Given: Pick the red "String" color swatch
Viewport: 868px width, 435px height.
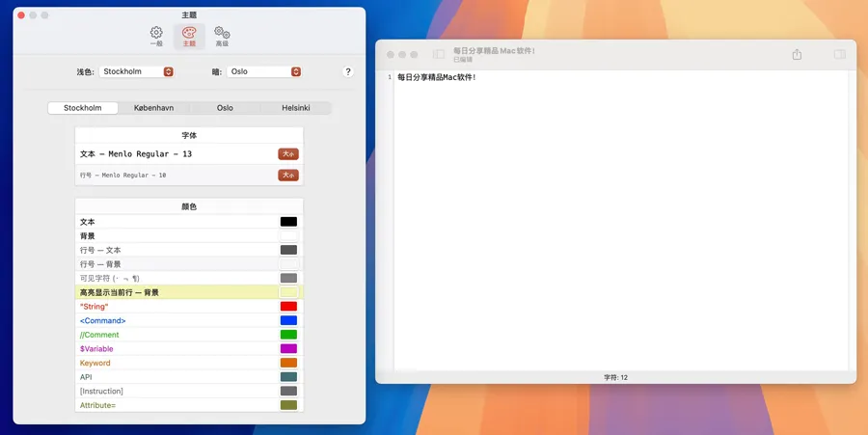Looking at the screenshot, I should (288, 307).
